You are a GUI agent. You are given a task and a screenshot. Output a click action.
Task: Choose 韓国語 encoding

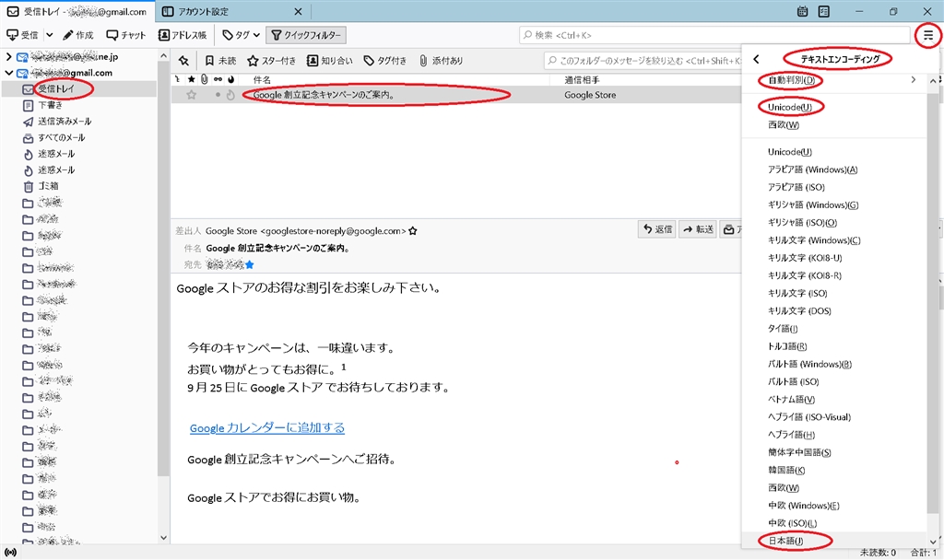point(786,471)
